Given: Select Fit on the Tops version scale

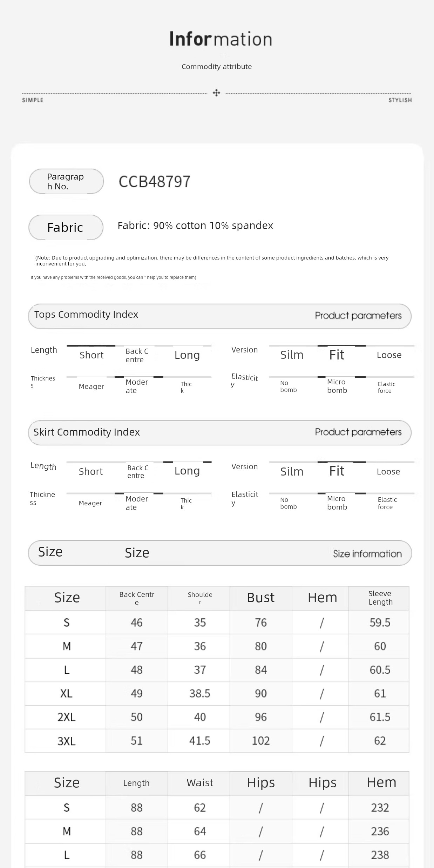Looking at the screenshot, I should (x=337, y=355).
